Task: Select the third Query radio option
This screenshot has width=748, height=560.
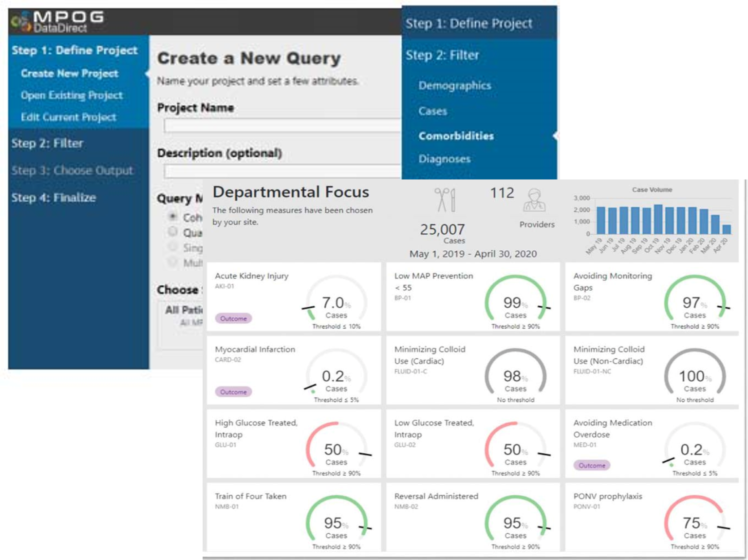Action: [x=172, y=247]
